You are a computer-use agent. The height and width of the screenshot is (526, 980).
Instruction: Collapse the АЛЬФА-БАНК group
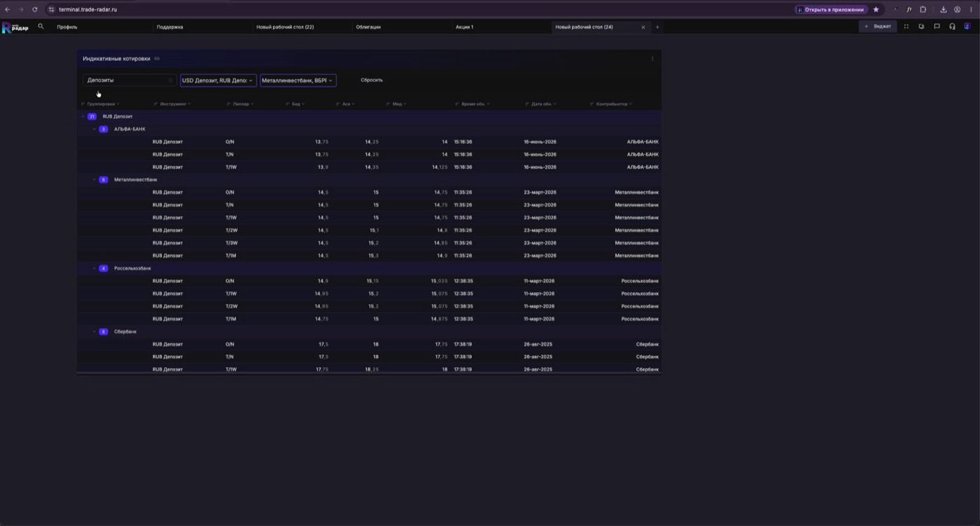[94, 130]
